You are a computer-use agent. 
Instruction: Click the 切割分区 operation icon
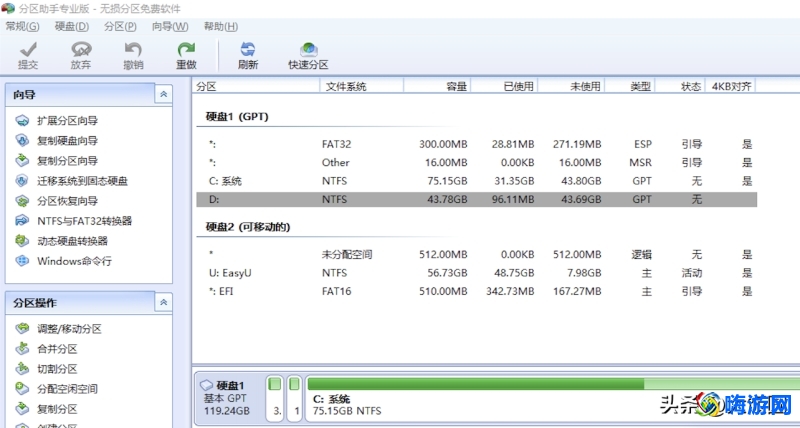click(x=22, y=369)
